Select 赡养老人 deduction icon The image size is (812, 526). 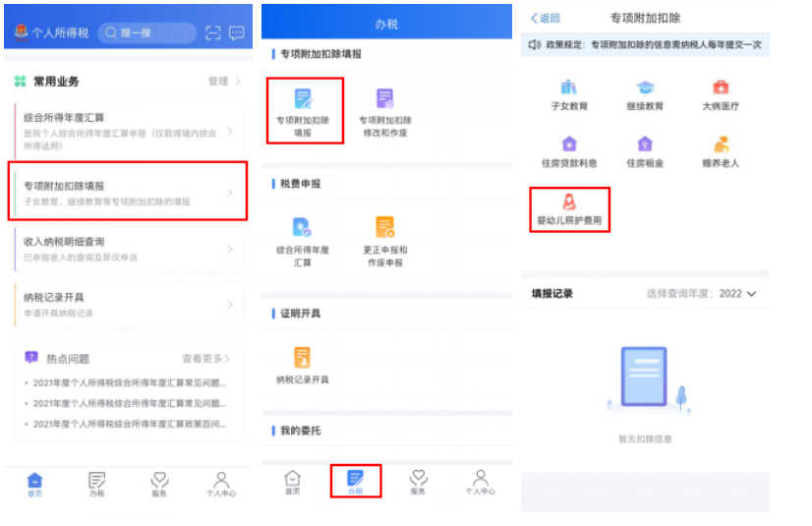pos(721,150)
